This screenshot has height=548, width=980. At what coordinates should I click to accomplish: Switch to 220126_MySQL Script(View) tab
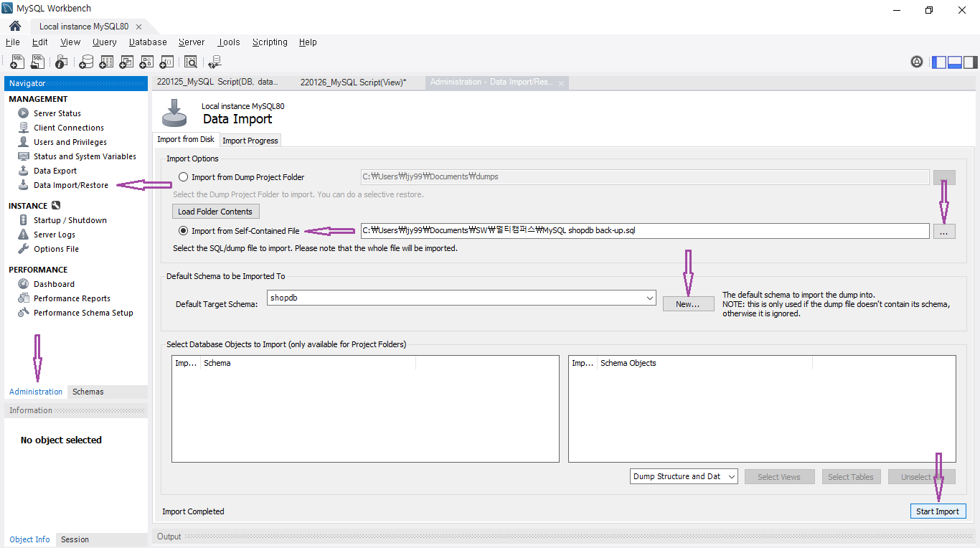point(353,82)
